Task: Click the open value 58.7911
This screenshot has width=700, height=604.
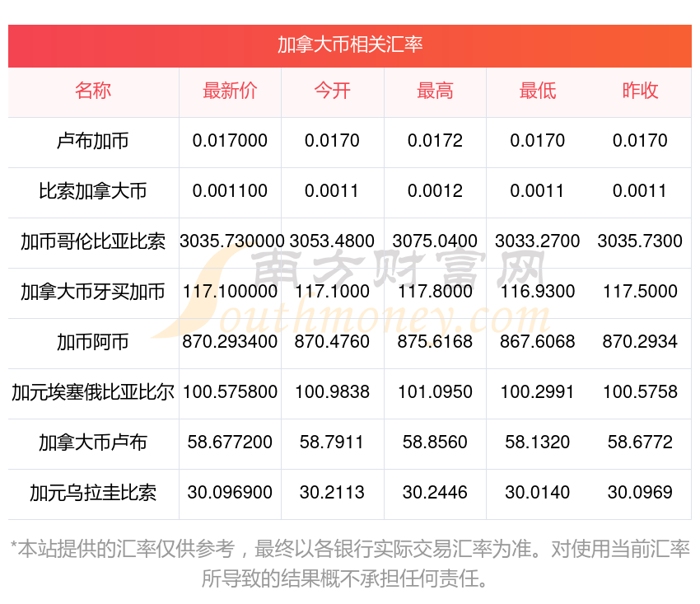Action: pos(332,442)
